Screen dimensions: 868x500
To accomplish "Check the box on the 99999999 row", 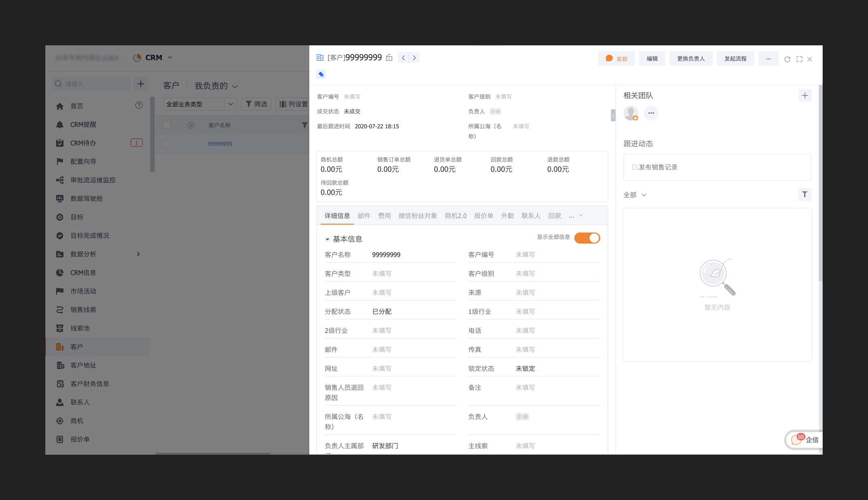I will (x=167, y=144).
